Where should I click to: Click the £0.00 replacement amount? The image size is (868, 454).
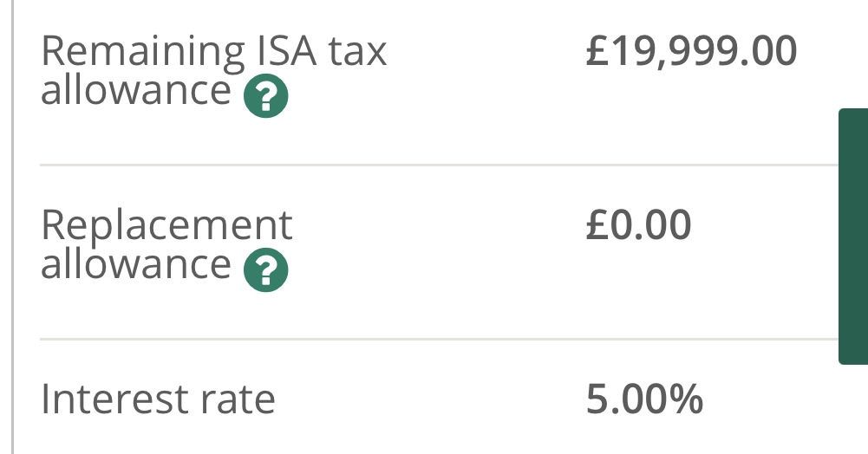click(x=638, y=225)
